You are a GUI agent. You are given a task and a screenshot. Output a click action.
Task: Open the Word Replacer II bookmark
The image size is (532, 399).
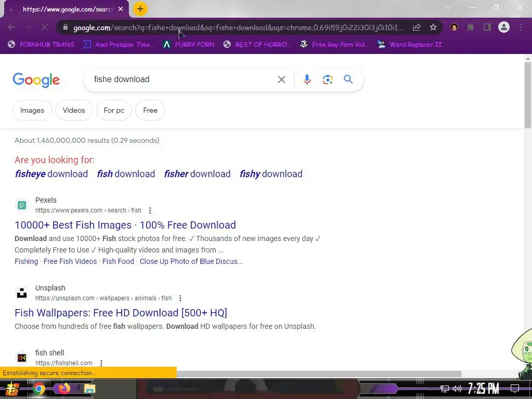pyautogui.click(x=410, y=45)
